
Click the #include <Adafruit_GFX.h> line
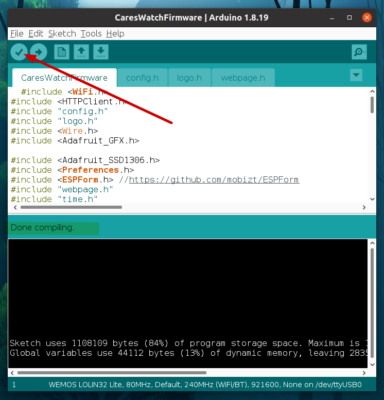(75, 141)
